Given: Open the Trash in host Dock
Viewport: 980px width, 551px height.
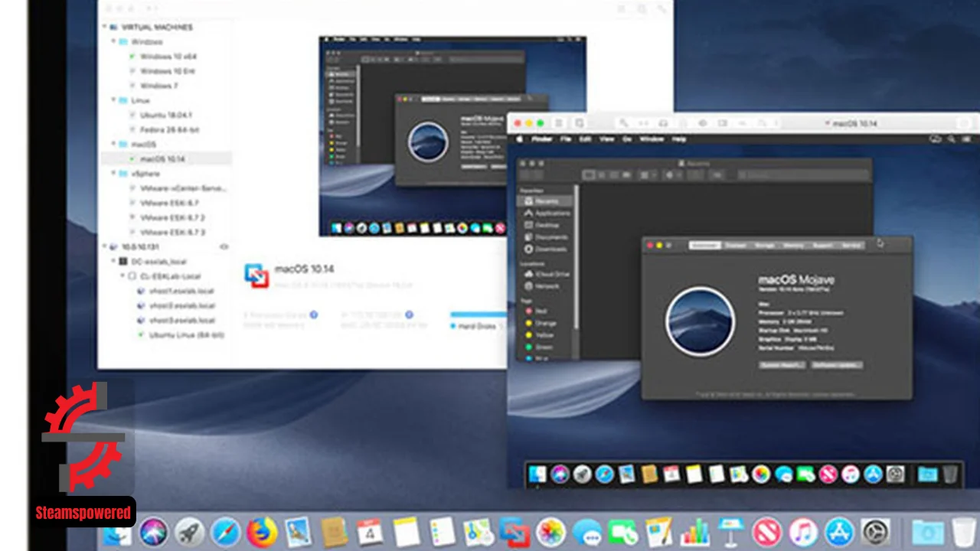Looking at the screenshot, I should click(964, 531).
